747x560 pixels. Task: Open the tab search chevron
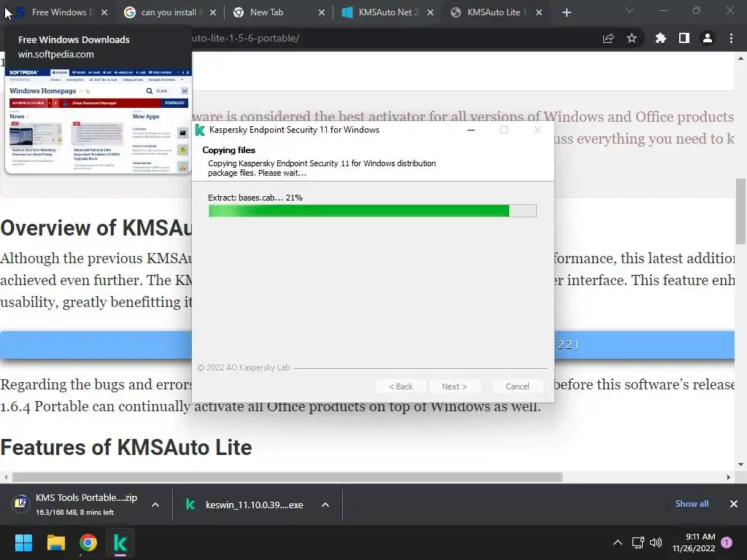coord(630,10)
